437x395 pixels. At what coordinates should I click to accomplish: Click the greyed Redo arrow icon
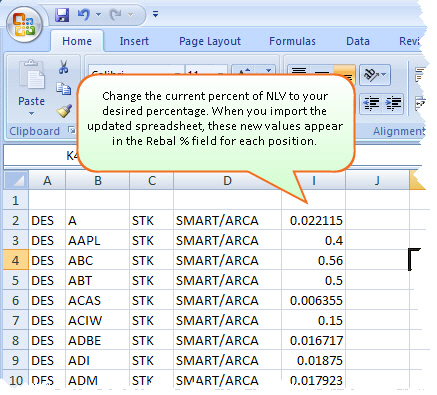point(116,15)
